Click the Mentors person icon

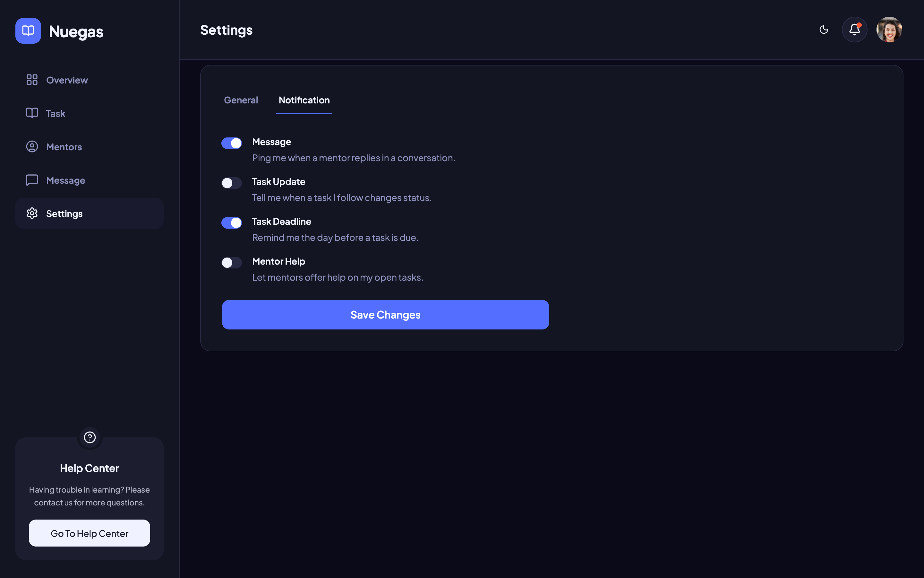(32, 146)
